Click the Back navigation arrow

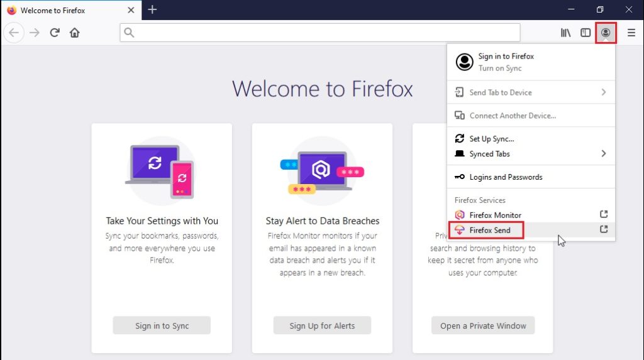pyautogui.click(x=14, y=33)
